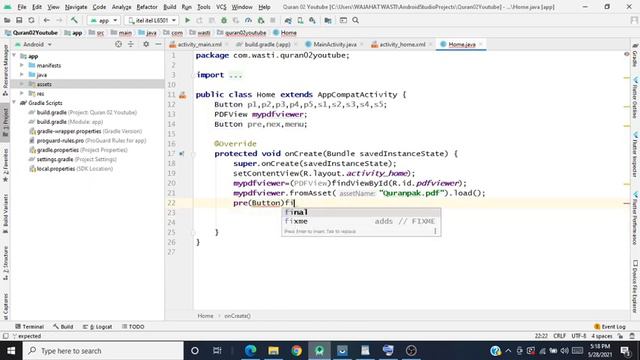This screenshot has height=360, width=640.
Task: Expand the folded import block
Action: [236, 75]
